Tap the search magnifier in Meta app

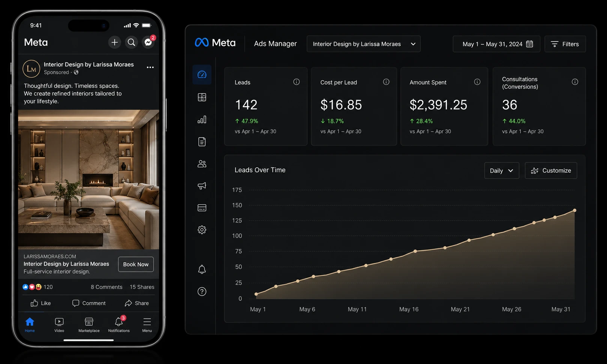[x=131, y=42]
